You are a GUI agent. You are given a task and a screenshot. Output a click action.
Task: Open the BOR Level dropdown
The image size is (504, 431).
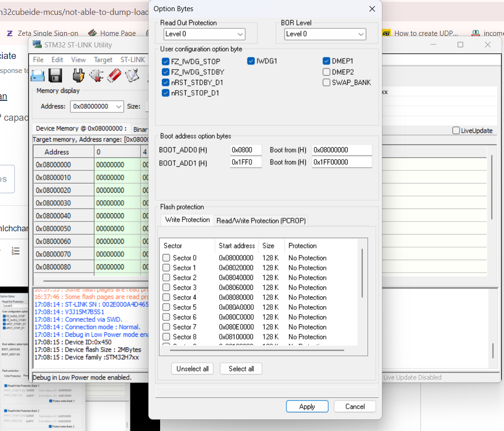tap(361, 34)
